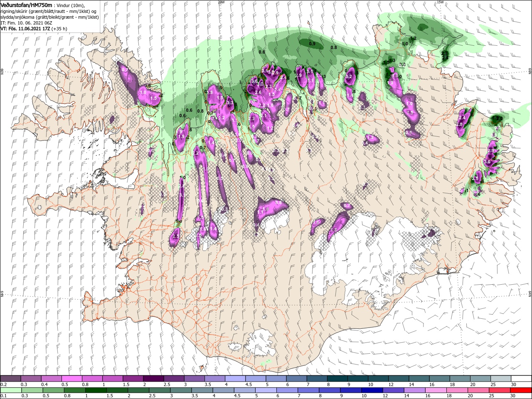Click the '0.9' rain value offshore north of Iceland
This screenshot has height=399, width=532.
tap(312, 44)
